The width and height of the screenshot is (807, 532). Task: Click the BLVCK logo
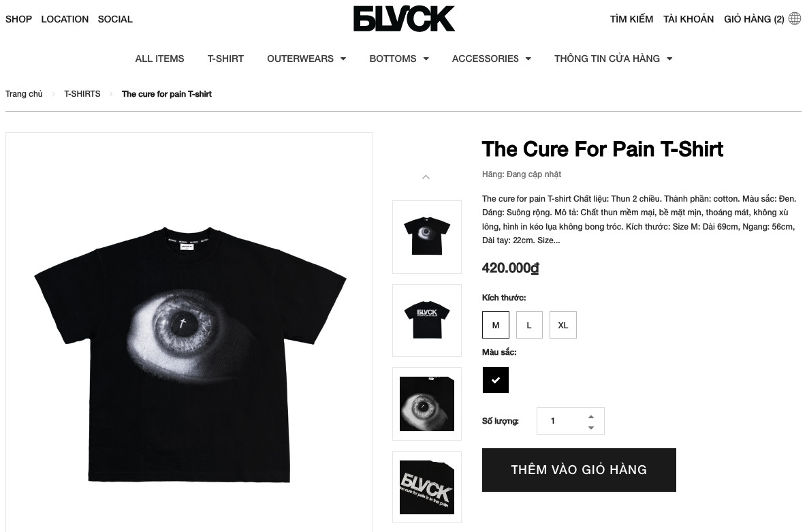pos(404,18)
